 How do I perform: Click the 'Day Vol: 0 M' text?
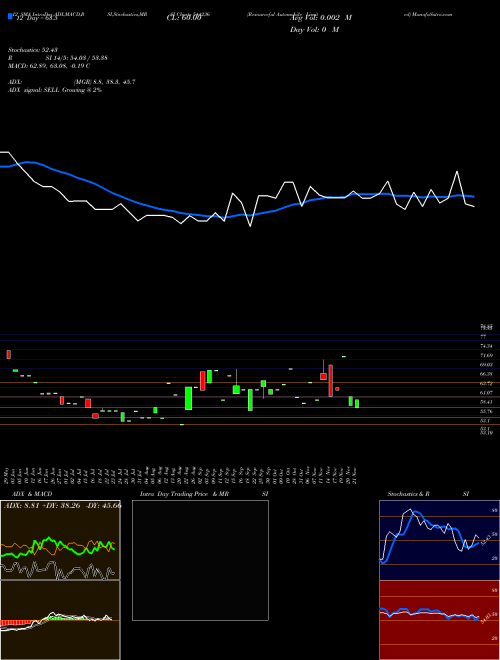click(x=314, y=29)
